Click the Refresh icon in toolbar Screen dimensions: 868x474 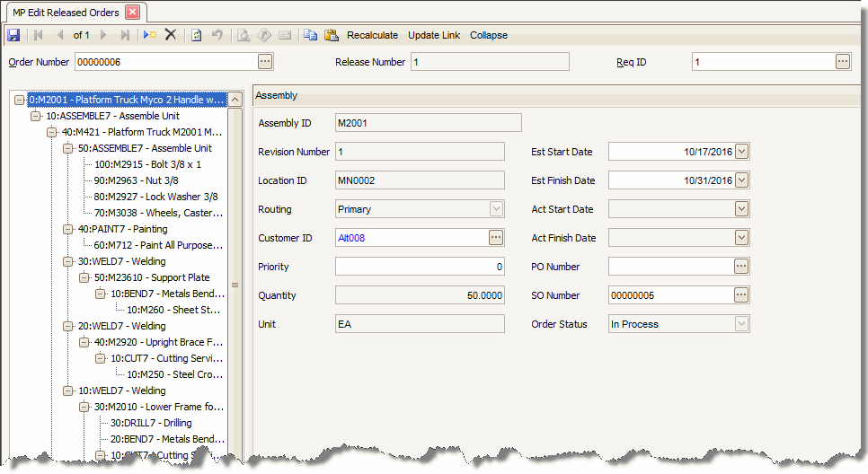click(196, 35)
